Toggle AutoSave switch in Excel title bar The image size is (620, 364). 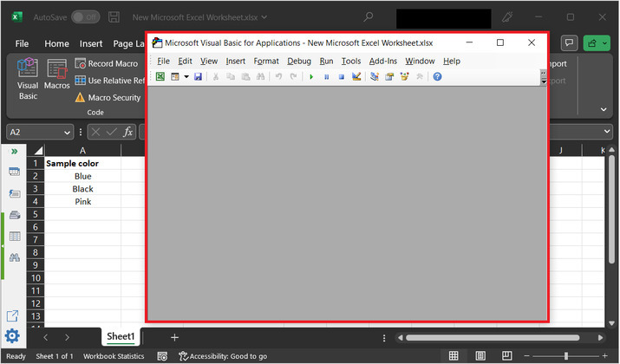pyautogui.click(x=85, y=17)
